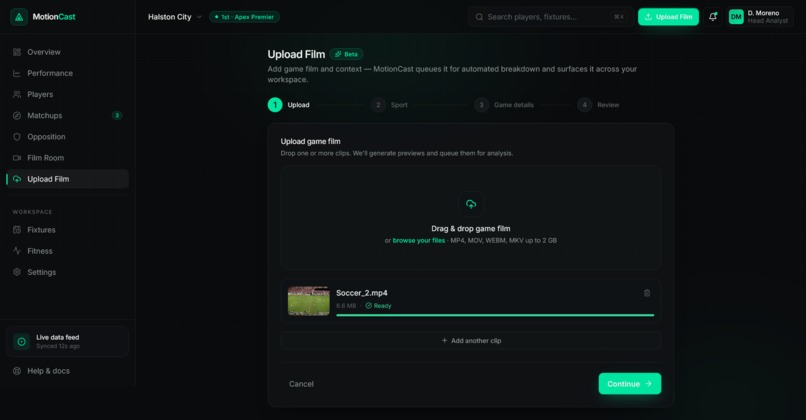The width and height of the screenshot is (806, 420).
Task: Open the Fitness page
Action: (67, 251)
